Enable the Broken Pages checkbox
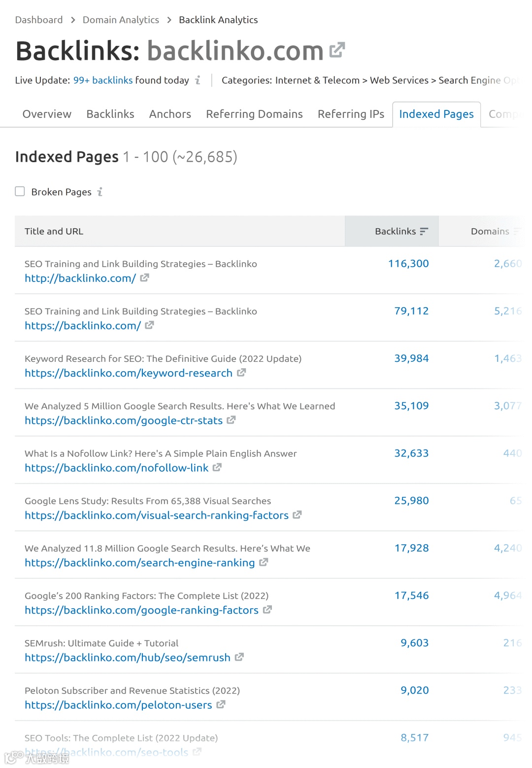This screenshot has height=768, width=532. (x=20, y=191)
